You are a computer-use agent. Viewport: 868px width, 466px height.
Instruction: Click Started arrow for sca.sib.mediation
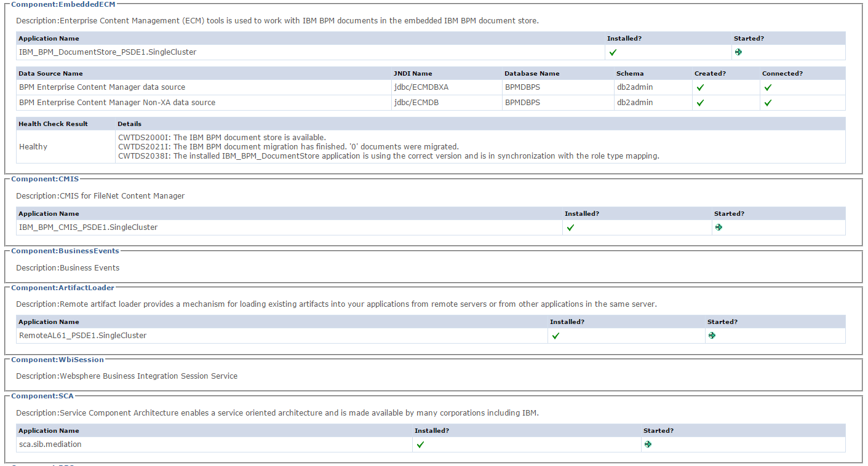point(648,444)
